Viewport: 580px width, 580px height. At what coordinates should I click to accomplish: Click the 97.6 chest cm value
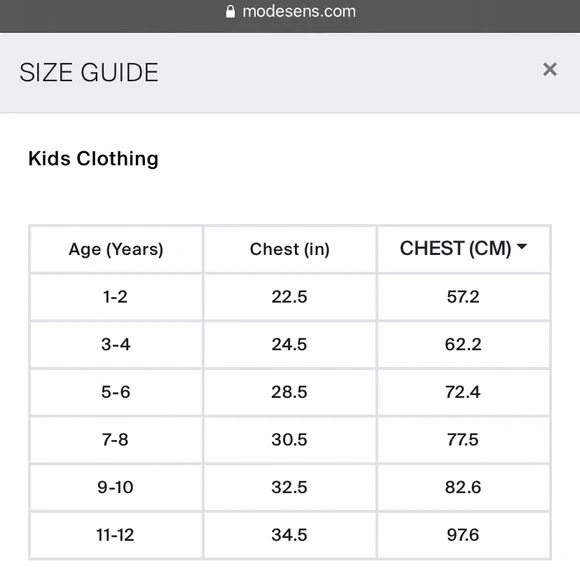pyautogui.click(x=463, y=535)
